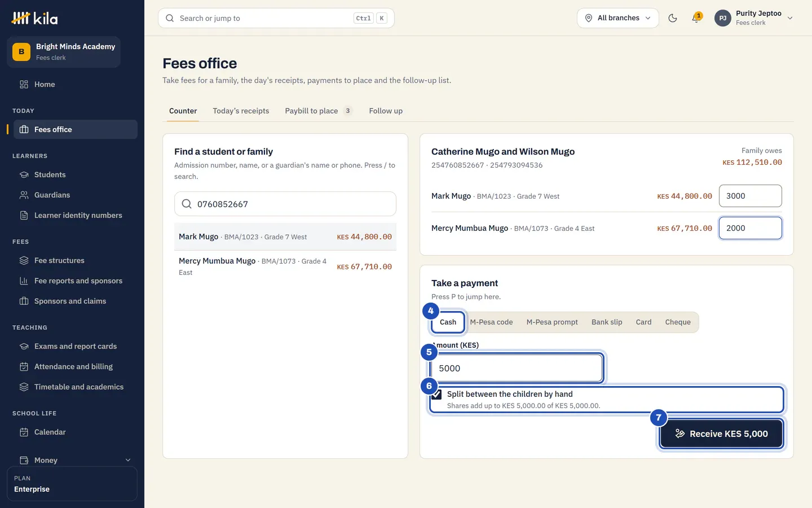Open Exams and report cards

tap(76, 346)
